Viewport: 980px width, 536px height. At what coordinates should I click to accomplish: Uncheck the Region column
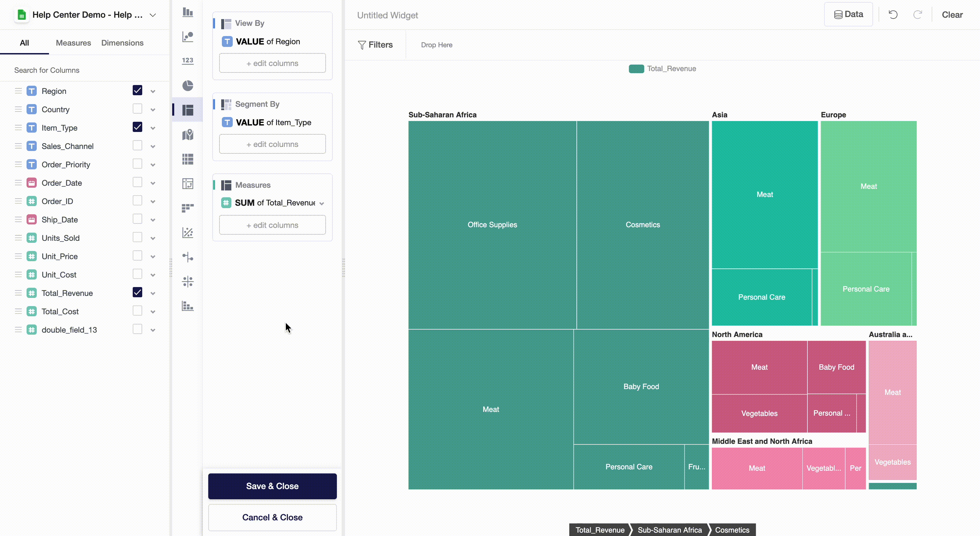click(137, 91)
